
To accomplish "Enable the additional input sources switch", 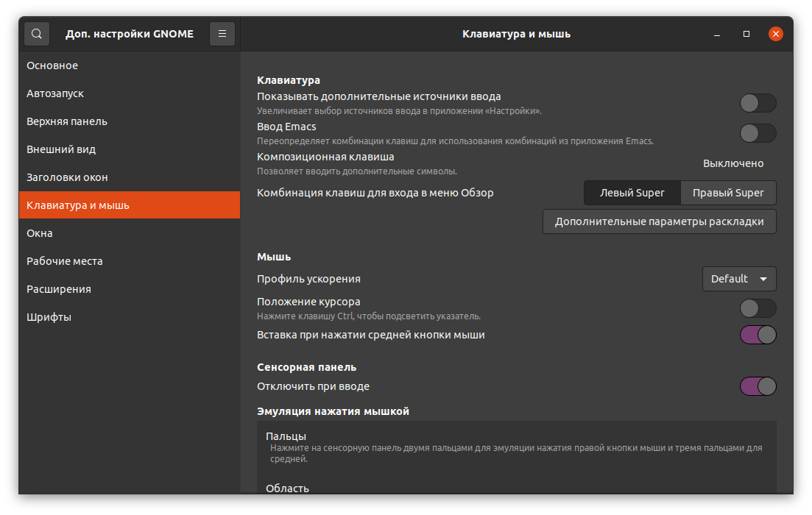I will coord(758,103).
